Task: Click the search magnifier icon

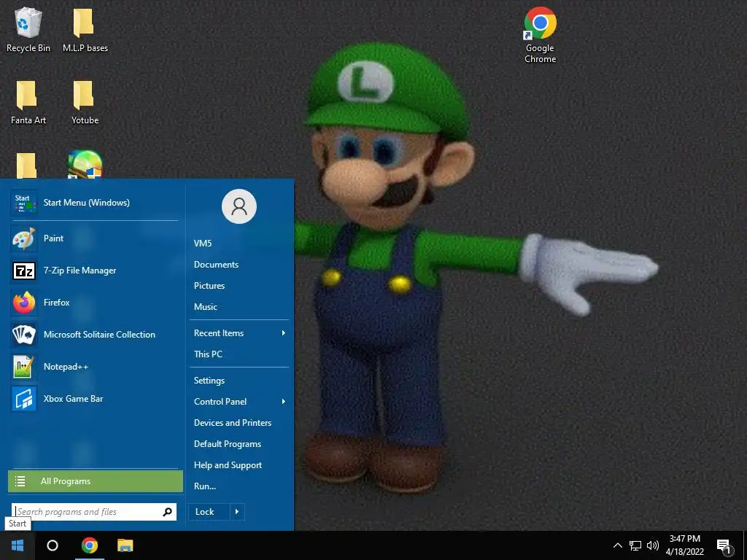Action: 167,512
